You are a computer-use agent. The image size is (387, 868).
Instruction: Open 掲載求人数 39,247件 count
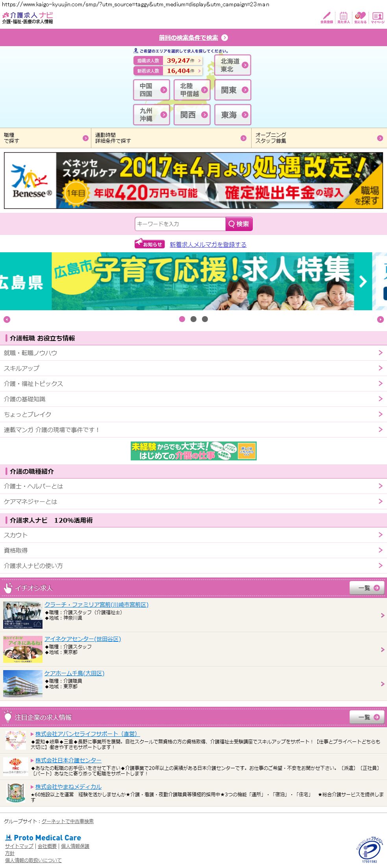(168, 61)
